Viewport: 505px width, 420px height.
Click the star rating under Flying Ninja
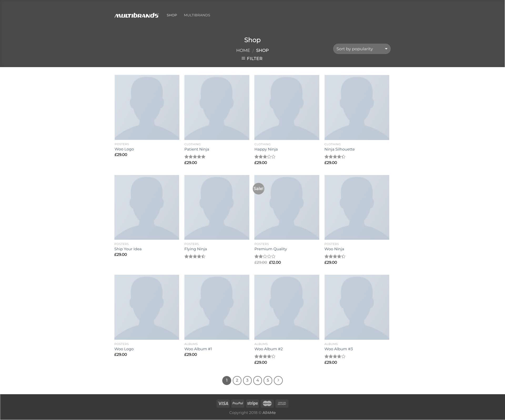tap(195, 256)
